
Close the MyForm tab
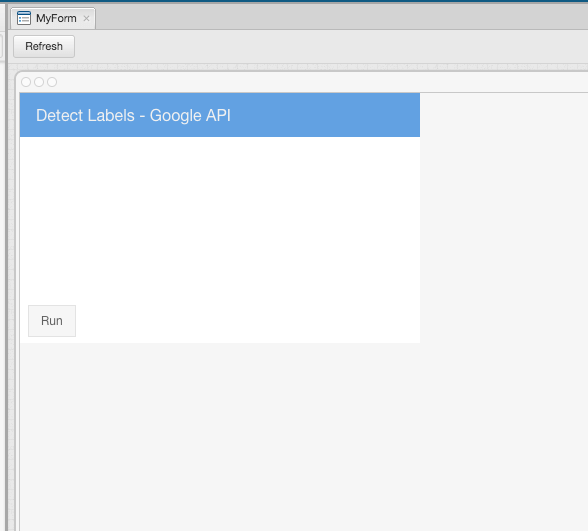coord(86,18)
